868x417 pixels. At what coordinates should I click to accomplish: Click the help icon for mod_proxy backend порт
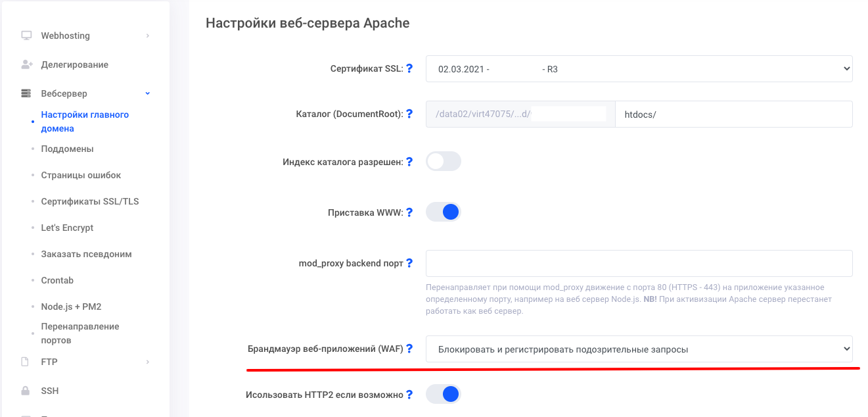coord(409,263)
